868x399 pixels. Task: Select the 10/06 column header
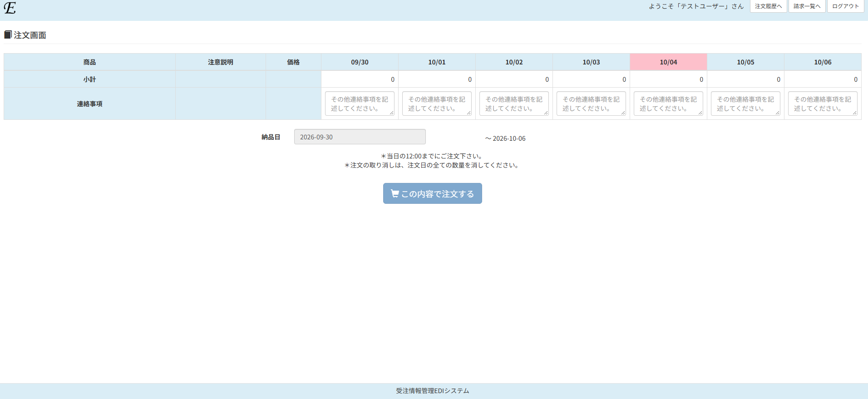[823, 62]
